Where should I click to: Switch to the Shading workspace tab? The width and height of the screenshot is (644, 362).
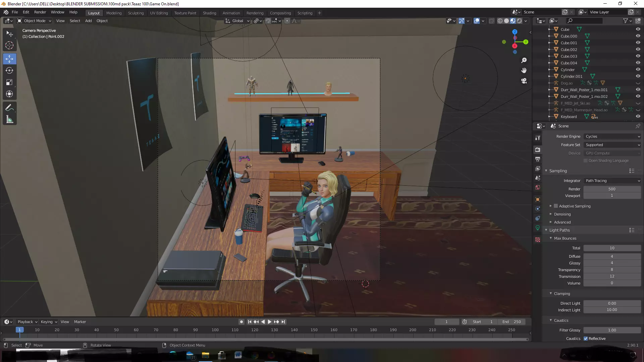point(209,13)
